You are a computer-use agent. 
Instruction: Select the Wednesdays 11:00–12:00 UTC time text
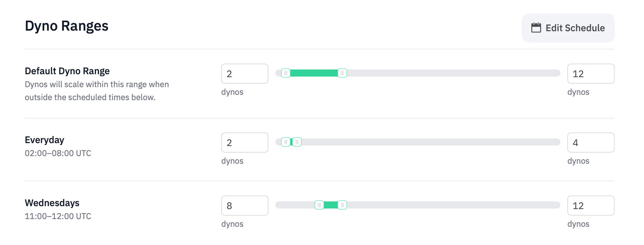click(58, 216)
